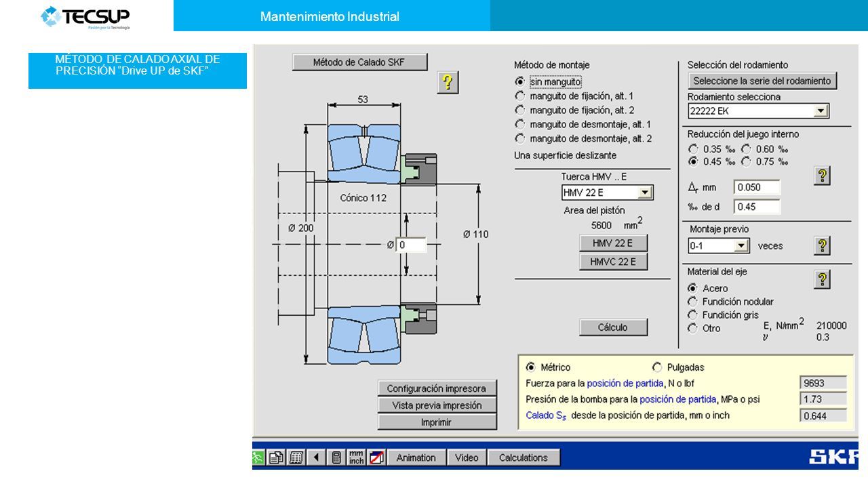This screenshot has width=868, height=488.
Task: Open the Video tab
Action: click(x=467, y=457)
